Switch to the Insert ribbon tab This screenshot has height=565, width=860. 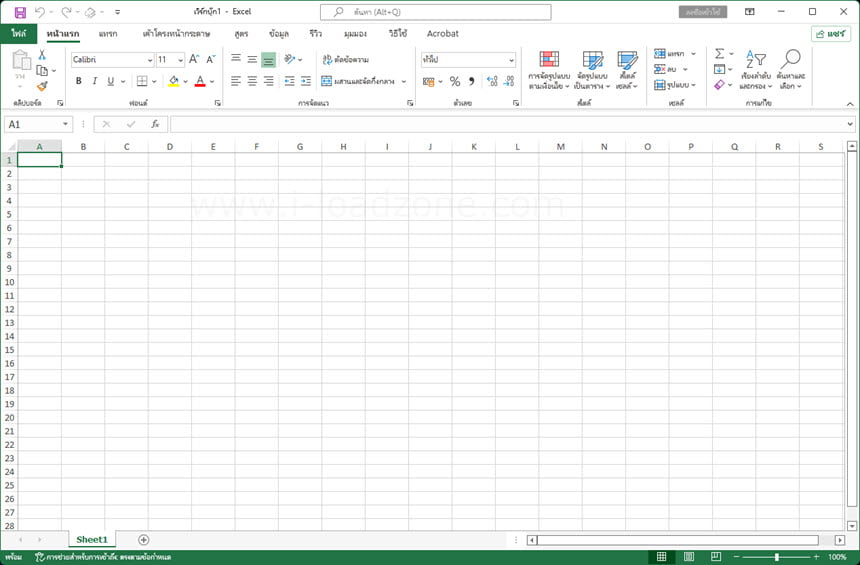tap(108, 33)
